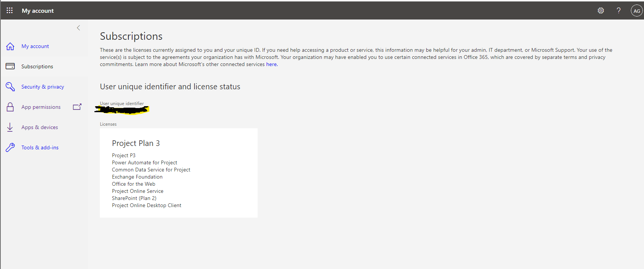Select 'Common Data Service for Project' text
Image resolution: width=644 pixels, height=269 pixels.
tap(151, 170)
